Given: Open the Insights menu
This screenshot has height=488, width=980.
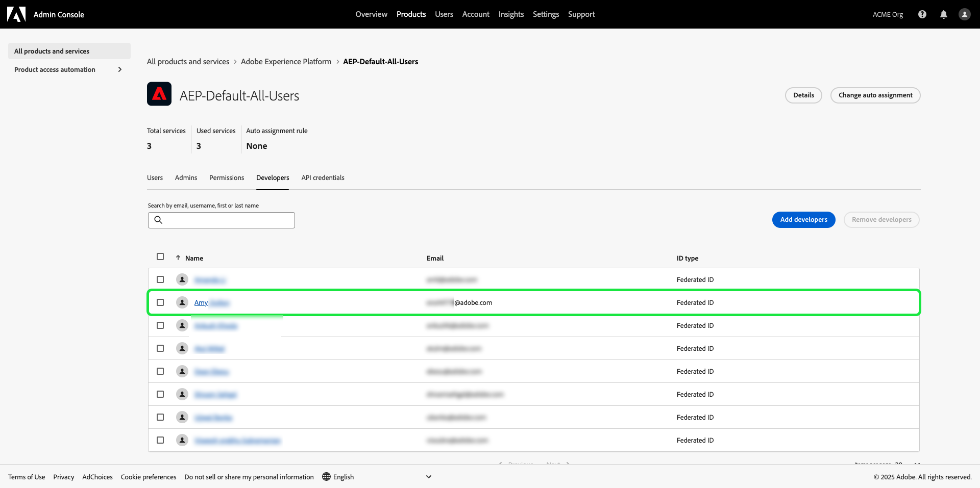Looking at the screenshot, I should pos(511,14).
